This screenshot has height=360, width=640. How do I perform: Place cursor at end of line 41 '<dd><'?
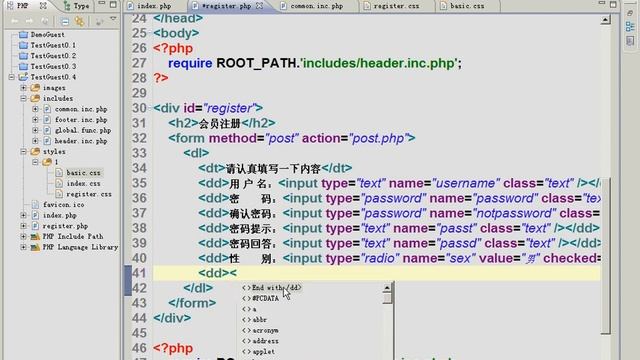pyautogui.click(x=237, y=273)
